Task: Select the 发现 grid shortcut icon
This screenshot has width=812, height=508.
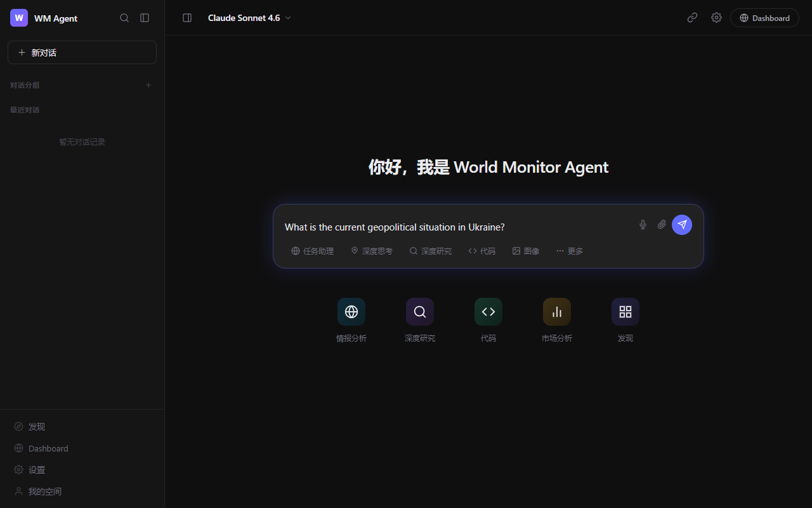Action: 625,312
